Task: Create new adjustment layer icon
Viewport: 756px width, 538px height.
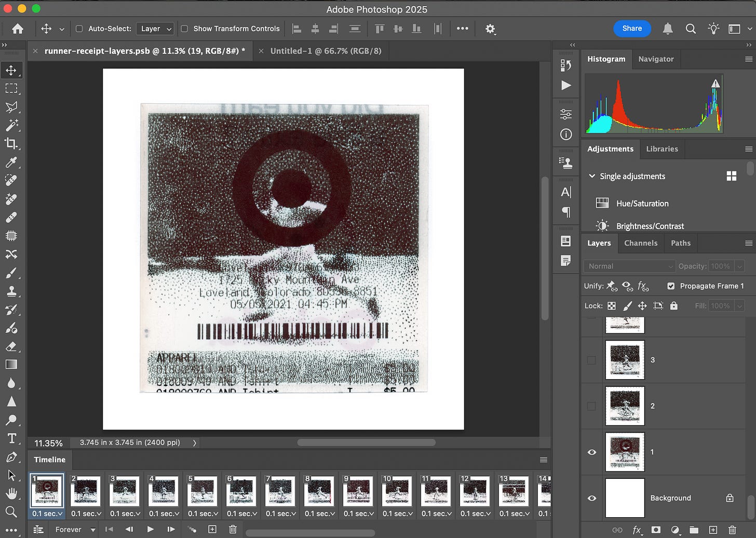Action: tap(675, 530)
